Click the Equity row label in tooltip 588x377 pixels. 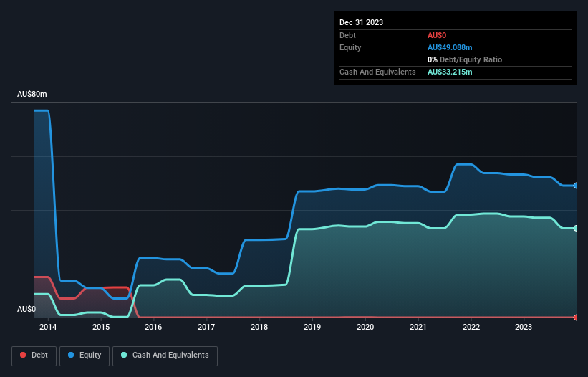(350, 47)
